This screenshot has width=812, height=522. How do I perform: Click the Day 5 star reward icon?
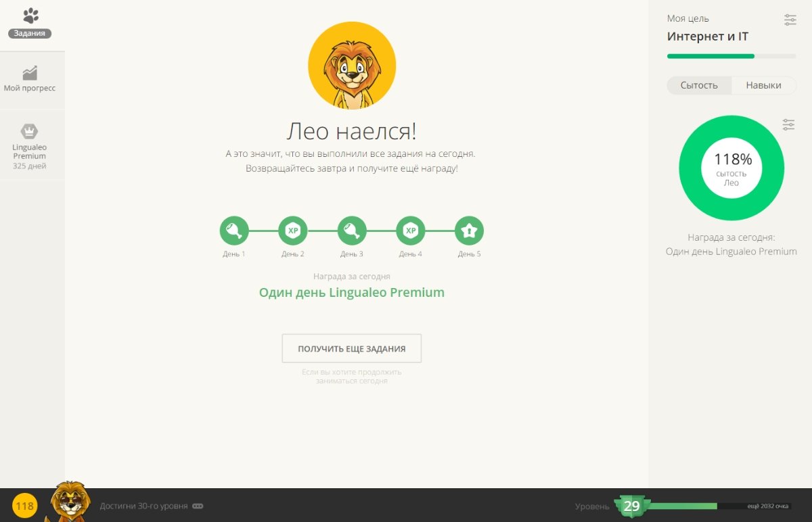(x=469, y=231)
